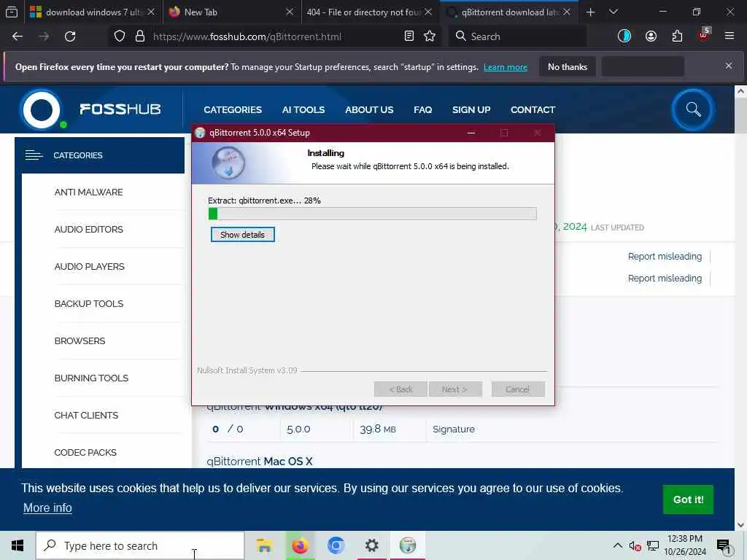Image resolution: width=747 pixels, height=560 pixels.
Task: Select ANTI MALWARE category
Action: [x=88, y=192]
